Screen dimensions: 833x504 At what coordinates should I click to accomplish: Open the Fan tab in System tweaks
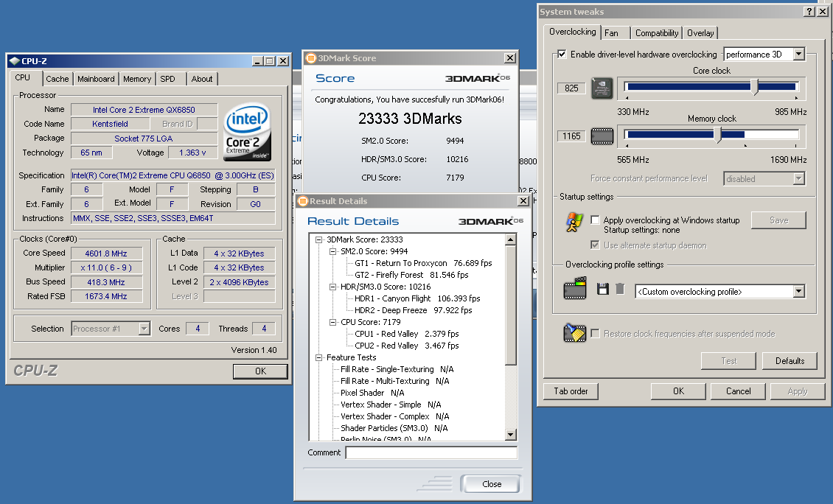611,33
